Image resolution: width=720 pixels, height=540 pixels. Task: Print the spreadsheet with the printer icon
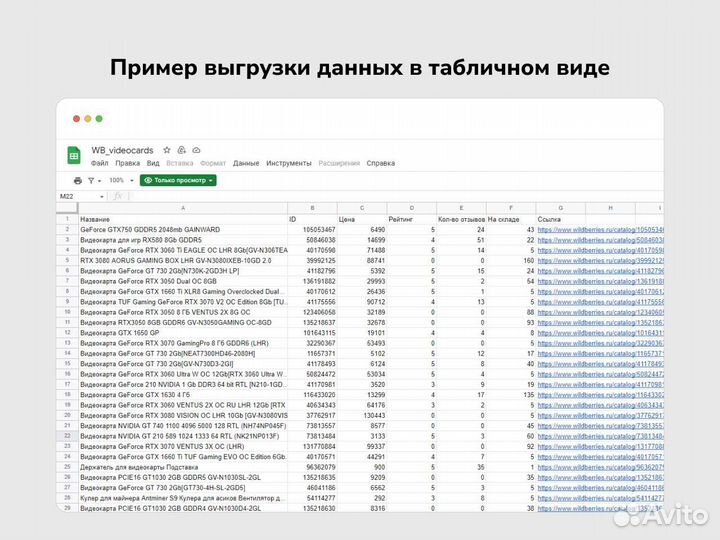pos(78,180)
